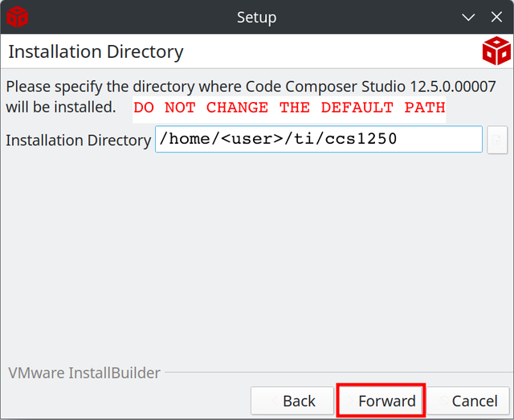Click the red cube logo in header banner
This screenshot has width=514, height=420.
496,51
